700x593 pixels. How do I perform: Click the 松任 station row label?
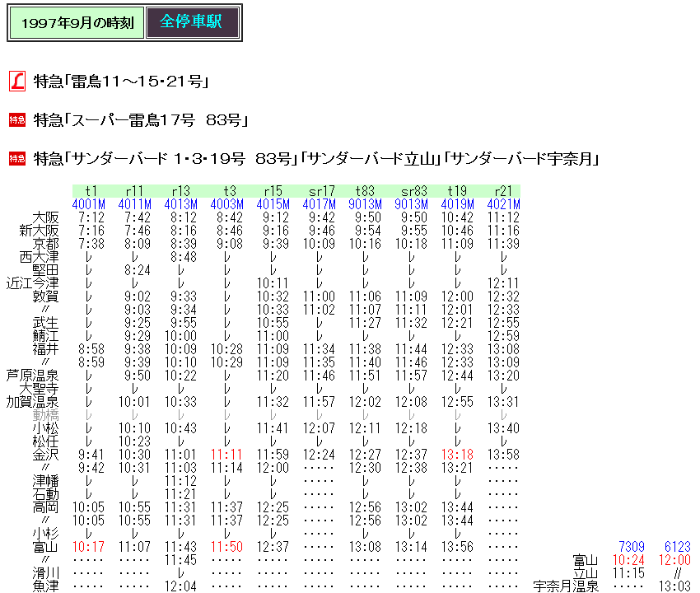coord(45,441)
